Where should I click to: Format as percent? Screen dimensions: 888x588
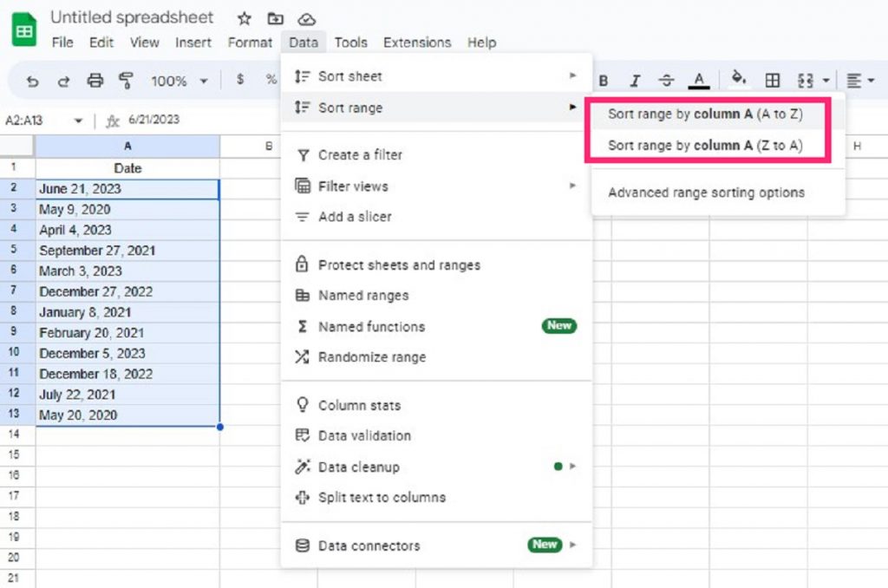(x=271, y=79)
